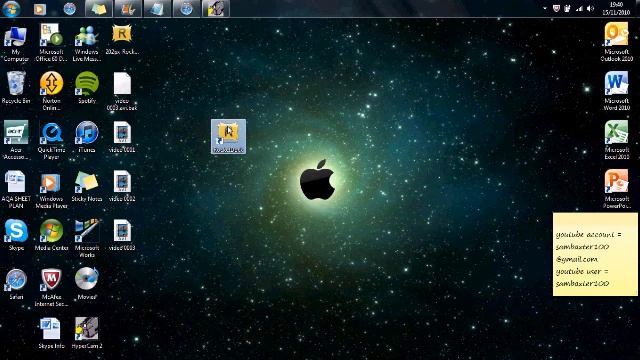Open the My Computer desktop icon
The height and width of the screenshot is (360, 640).
pos(16,42)
